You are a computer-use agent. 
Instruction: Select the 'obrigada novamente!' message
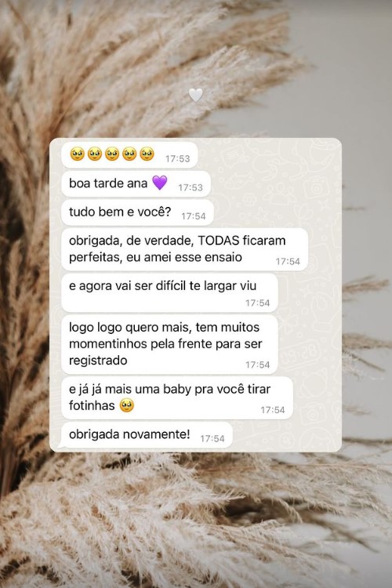tap(147, 435)
